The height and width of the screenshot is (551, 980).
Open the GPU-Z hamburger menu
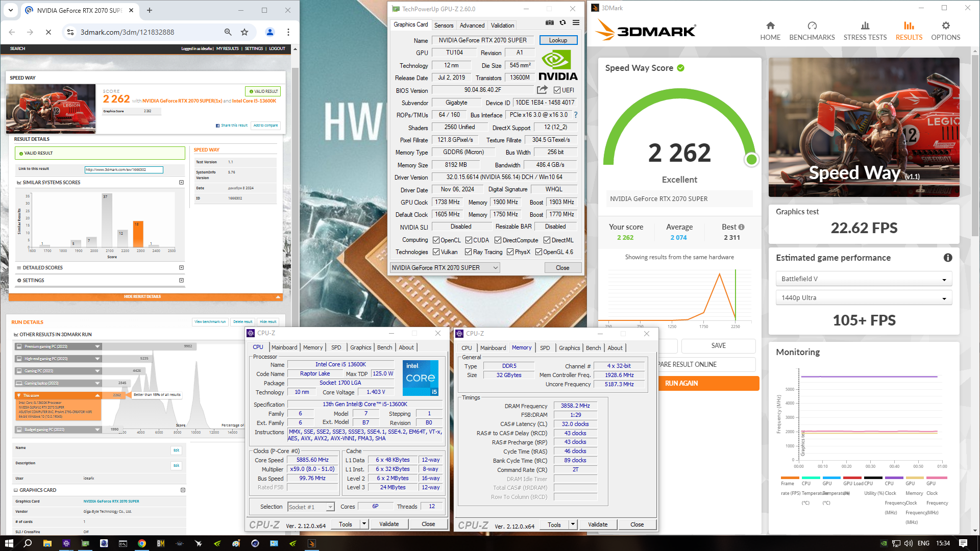click(x=576, y=23)
